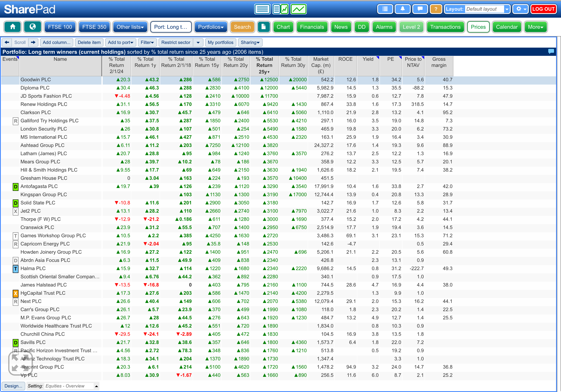
Task: Switch to the Financials tab
Action: point(312,27)
